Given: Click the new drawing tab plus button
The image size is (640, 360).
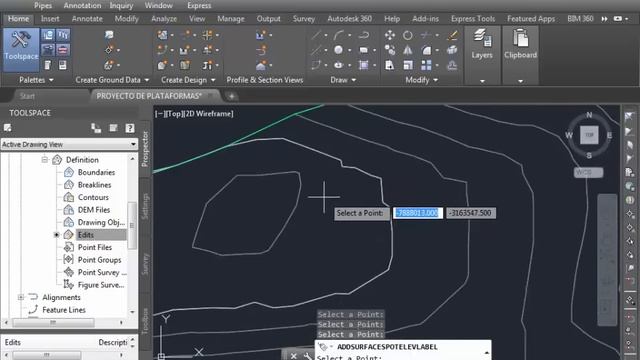Looking at the screenshot, I should point(231,96).
